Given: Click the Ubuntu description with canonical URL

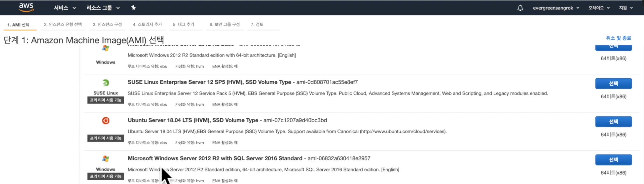Looking at the screenshot, I should [x=287, y=131].
